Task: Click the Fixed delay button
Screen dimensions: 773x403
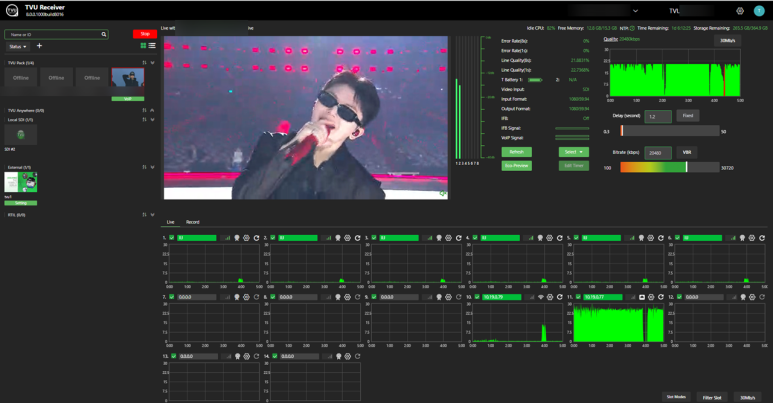Action: click(x=688, y=116)
